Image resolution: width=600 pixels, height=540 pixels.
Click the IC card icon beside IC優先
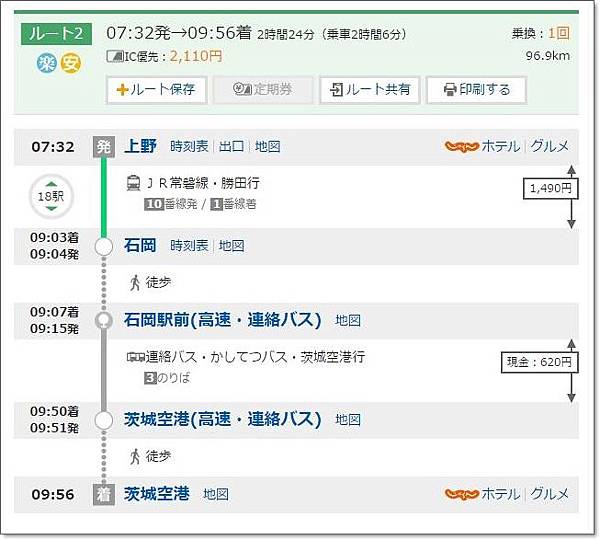(114, 57)
